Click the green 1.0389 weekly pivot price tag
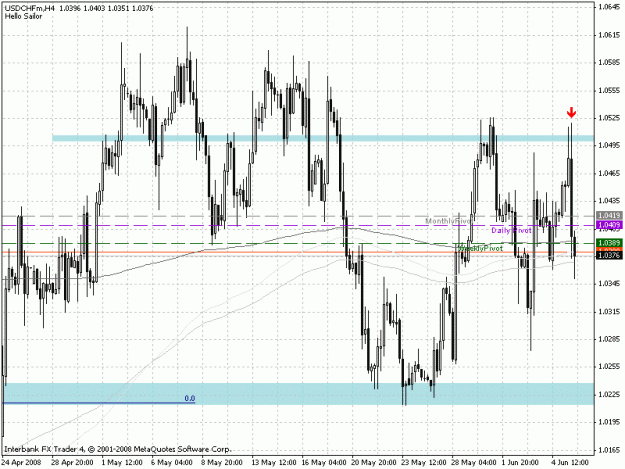Image resolution: width=625 pixels, height=469 pixels. pos(609,243)
